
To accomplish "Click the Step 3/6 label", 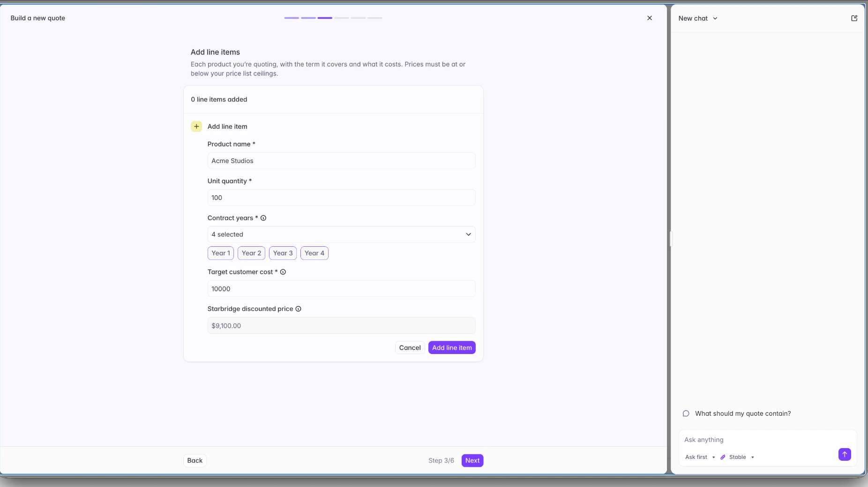I will (x=441, y=460).
